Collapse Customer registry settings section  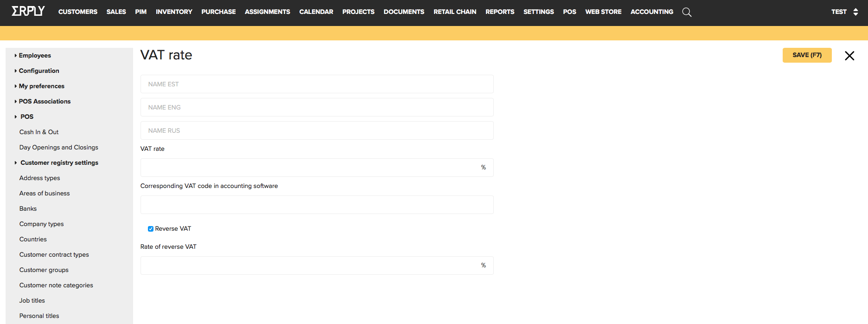tap(56, 162)
